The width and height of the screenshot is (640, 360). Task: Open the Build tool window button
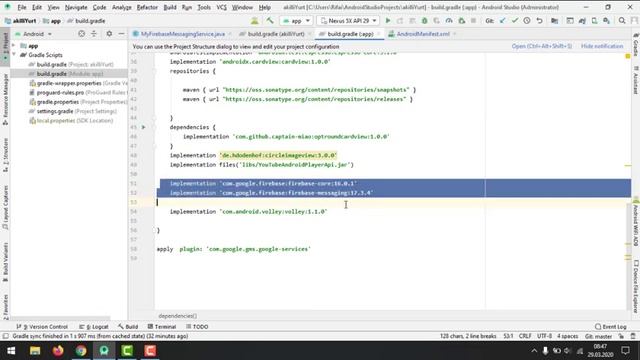[128, 327]
